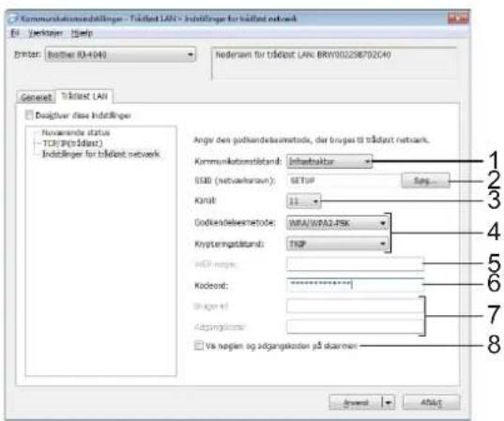The height and width of the screenshot is (421, 504).
Task: Open the Krypteringstilstand dropdown
Action: click(x=337, y=244)
